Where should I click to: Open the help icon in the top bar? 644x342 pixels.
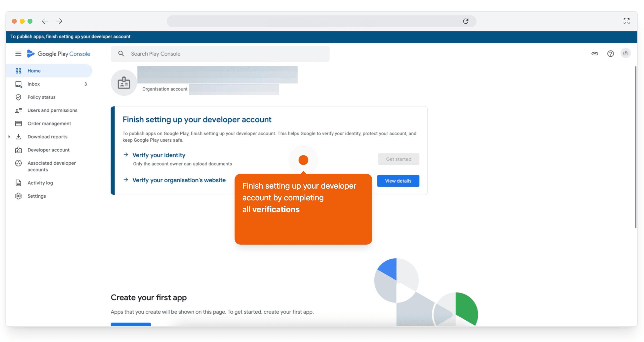click(611, 54)
